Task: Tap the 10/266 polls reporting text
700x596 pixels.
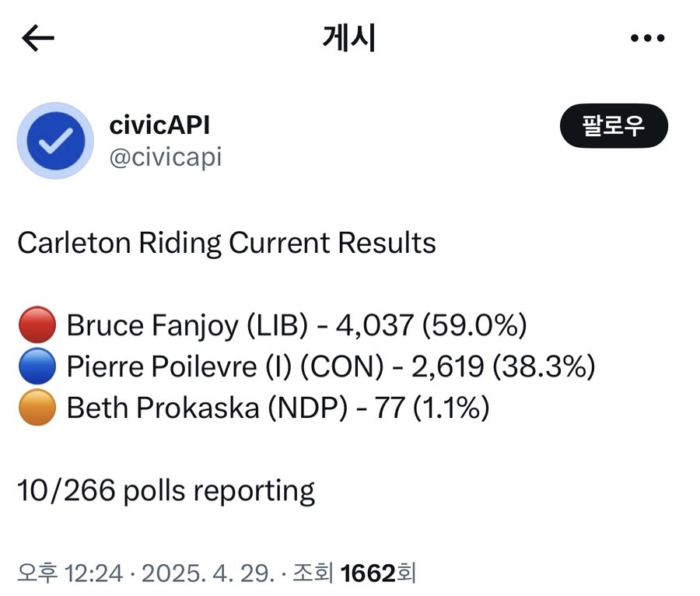Action: pyautogui.click(x=166, y=491)
